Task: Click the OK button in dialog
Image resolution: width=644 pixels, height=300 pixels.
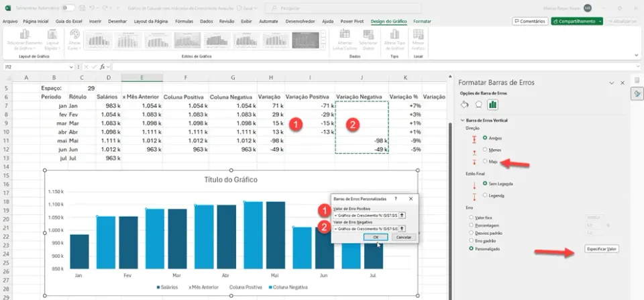Action: [376, 237]
